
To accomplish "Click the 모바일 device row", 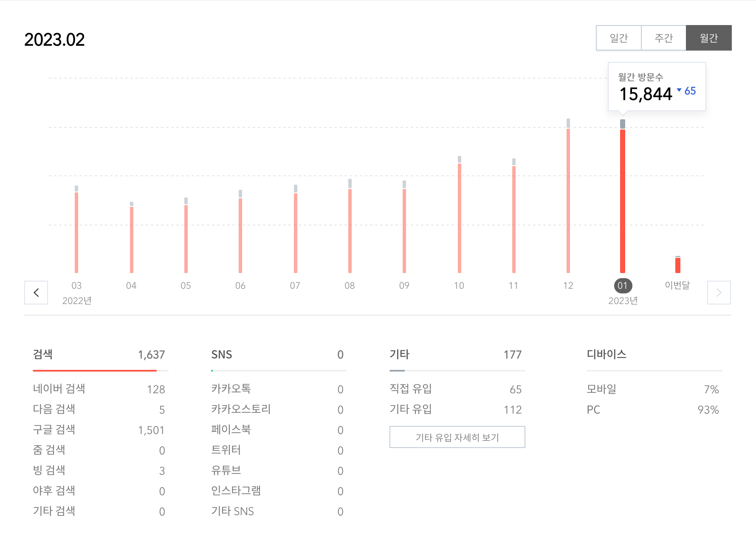I will 653,389.
